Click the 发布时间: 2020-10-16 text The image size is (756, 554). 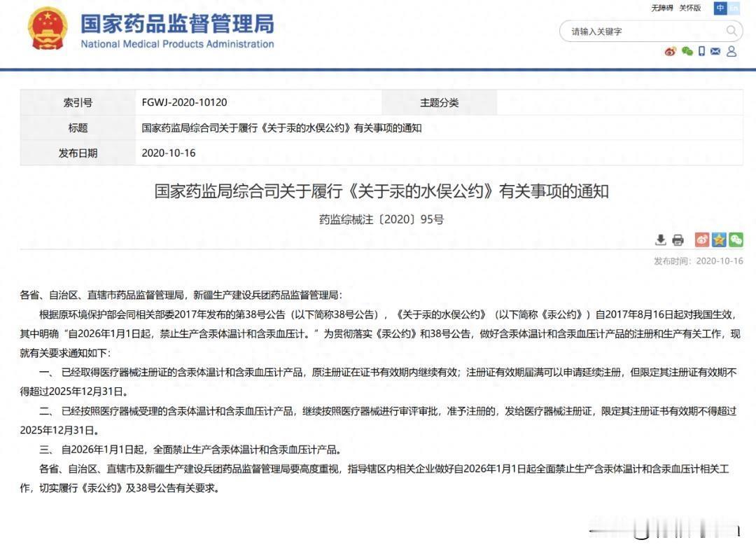coord(698,261)
